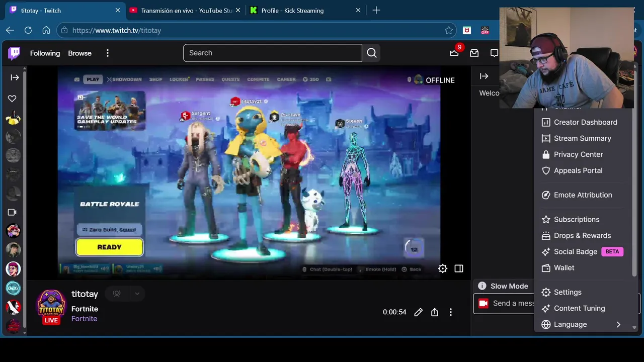
Task: Open the Prime loot crown with badge 9
Action: pyautogui.click(x=454, y=53)
